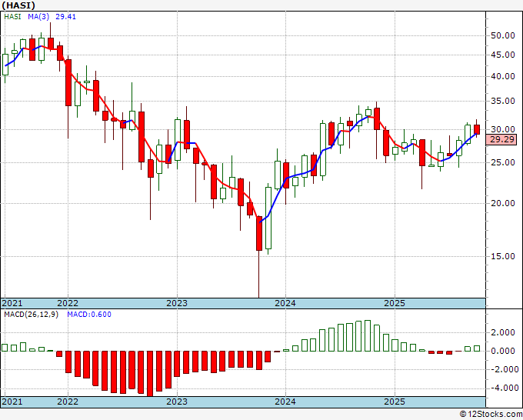Click the 0.000 MACD axis label
This screenshot has height=420, width=523.
(x=505, y=351)
